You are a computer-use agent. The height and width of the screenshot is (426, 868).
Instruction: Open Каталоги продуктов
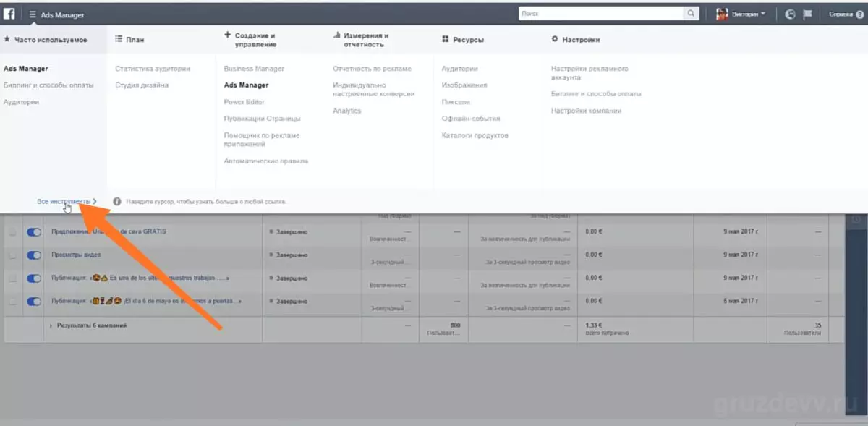click(475, 135)
